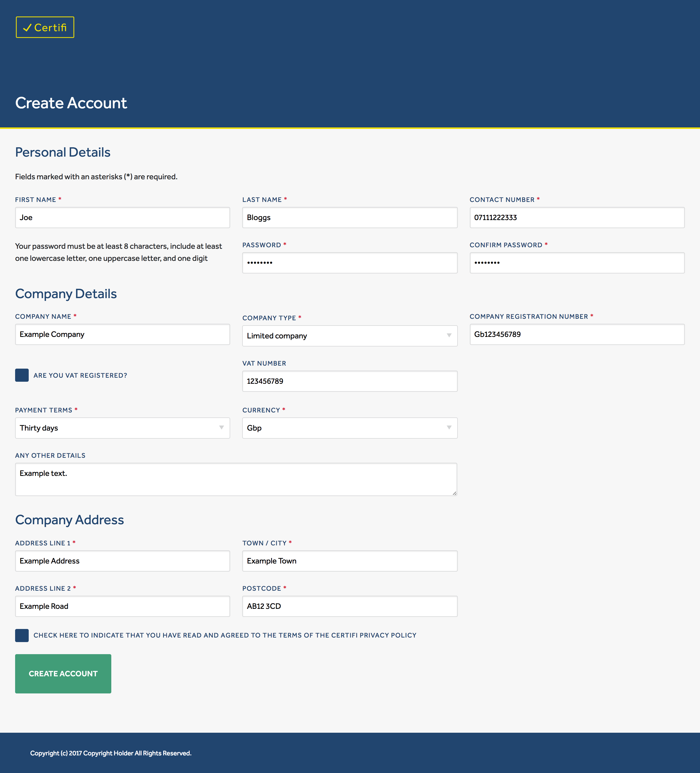This screenshot has height=773, width=700.
Task: Check the VAT registered checkbox
Action: (22, 375)
